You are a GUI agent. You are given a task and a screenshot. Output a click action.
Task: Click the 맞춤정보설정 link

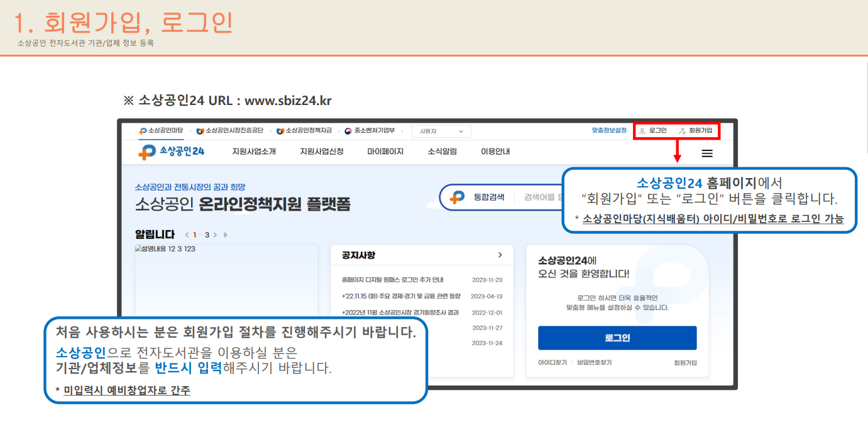click(609, 130)
